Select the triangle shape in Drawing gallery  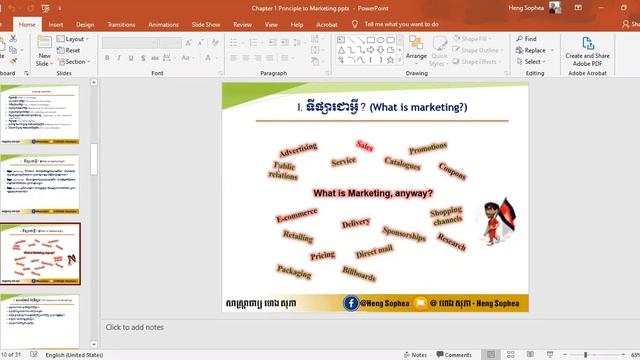[341, 50]
